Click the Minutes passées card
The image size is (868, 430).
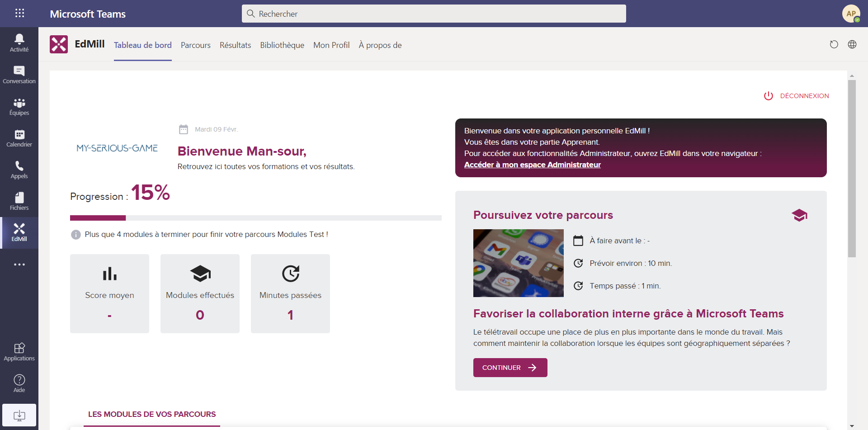coord(290,293)
